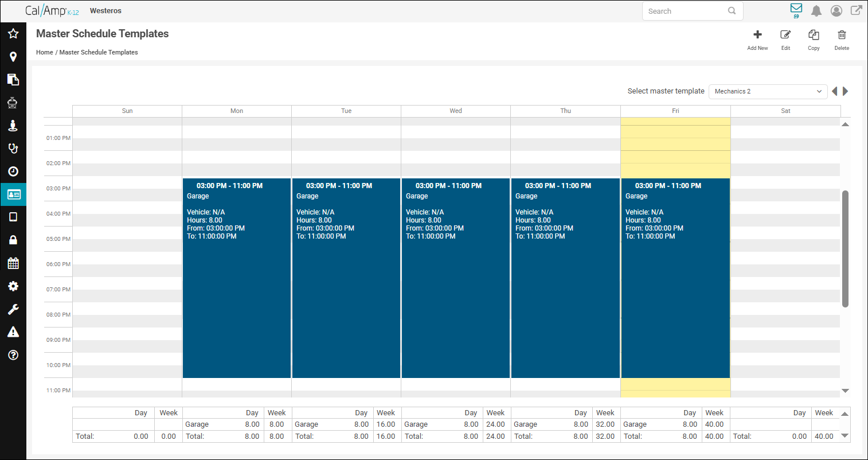Click the Edit template button
This screenshot has width=868, height=460.
point(785,40)
